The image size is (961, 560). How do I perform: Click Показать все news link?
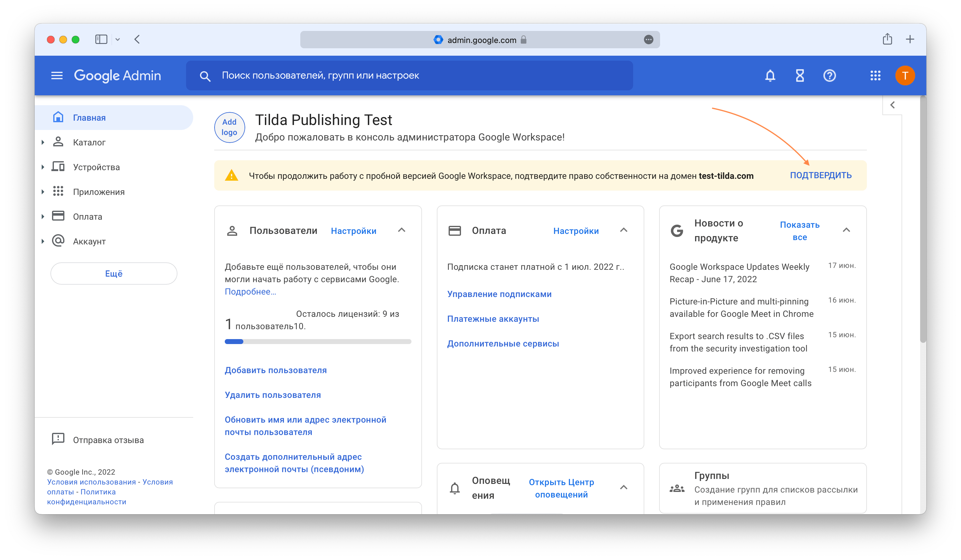point(800,230)
